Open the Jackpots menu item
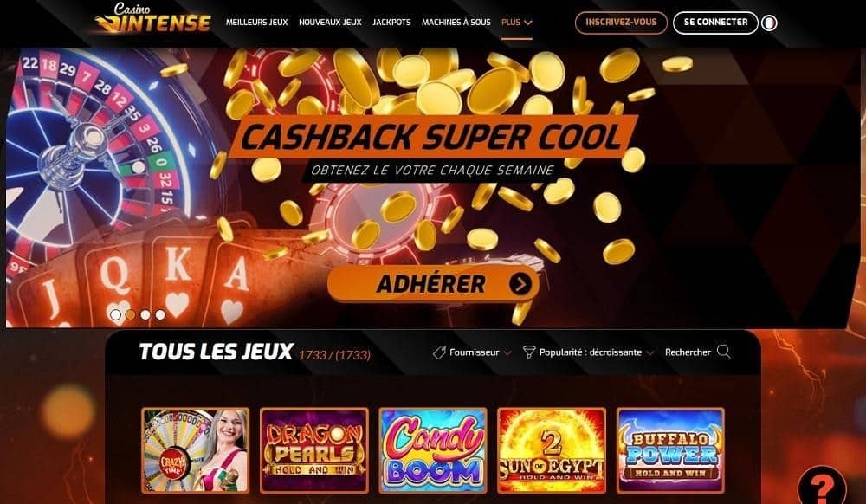 click(391, 22)
